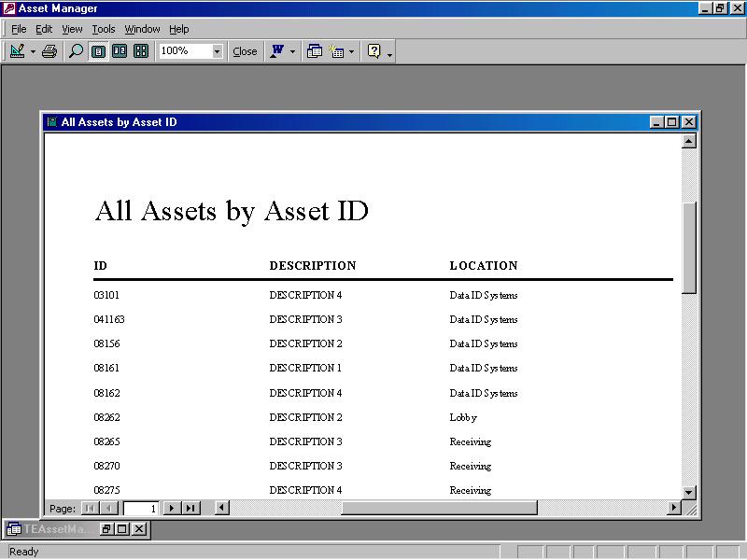Image resolution: width=747 pixels, height=560 pixels.
Task: Click the LOCATION column header
Action: (x=484, y=266)
